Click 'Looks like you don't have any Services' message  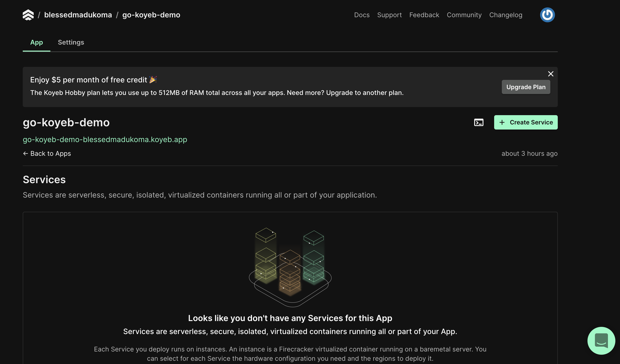pyautogui.click(x=290, y=318)
